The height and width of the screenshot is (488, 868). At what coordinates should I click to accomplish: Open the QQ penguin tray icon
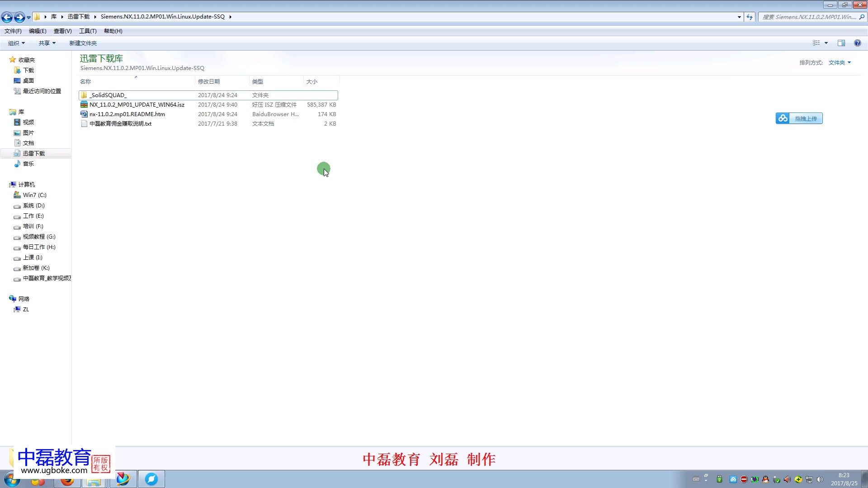765,479
